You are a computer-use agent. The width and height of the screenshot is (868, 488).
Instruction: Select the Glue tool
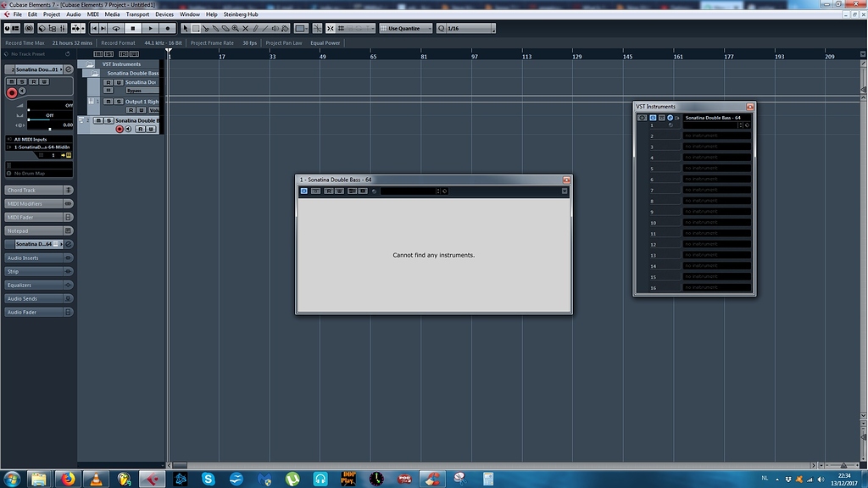(215, 28)
